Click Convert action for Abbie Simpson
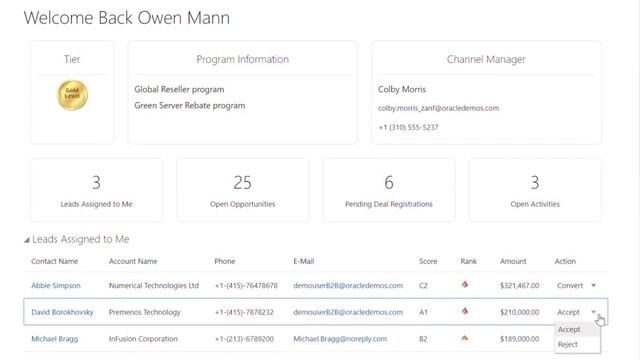The height and width of the screenshot is (360, 640). pos(570,286)
